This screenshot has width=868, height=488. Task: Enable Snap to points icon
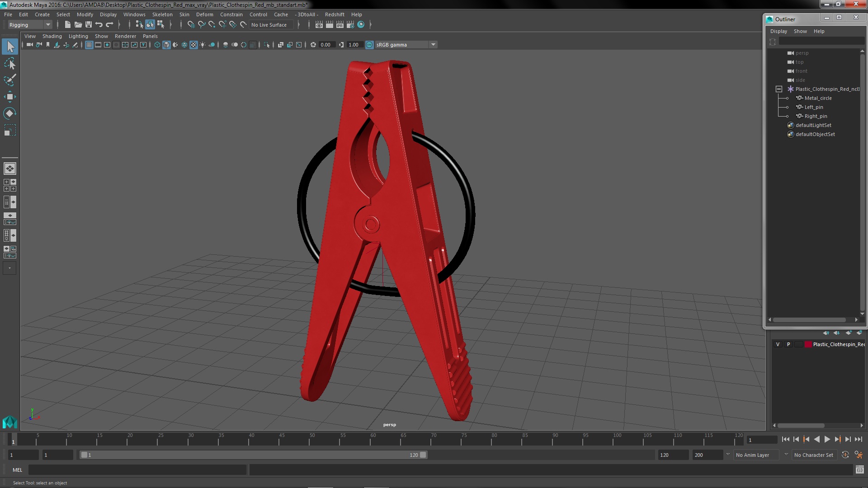click(212, 25)
